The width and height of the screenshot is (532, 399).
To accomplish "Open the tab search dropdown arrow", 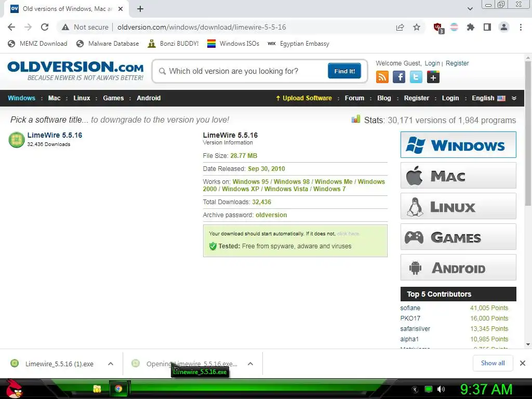I will pyautogui.click(x=470, y=9).
